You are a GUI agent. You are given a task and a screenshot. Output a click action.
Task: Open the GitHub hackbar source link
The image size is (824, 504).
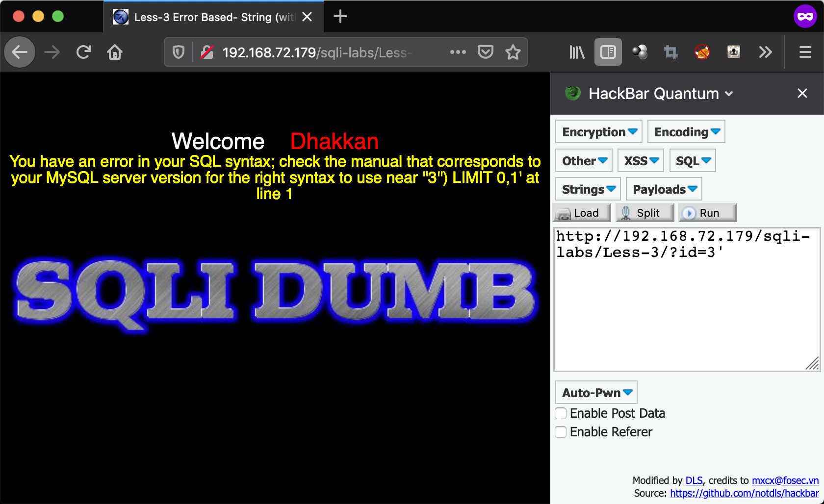[744, 493]
